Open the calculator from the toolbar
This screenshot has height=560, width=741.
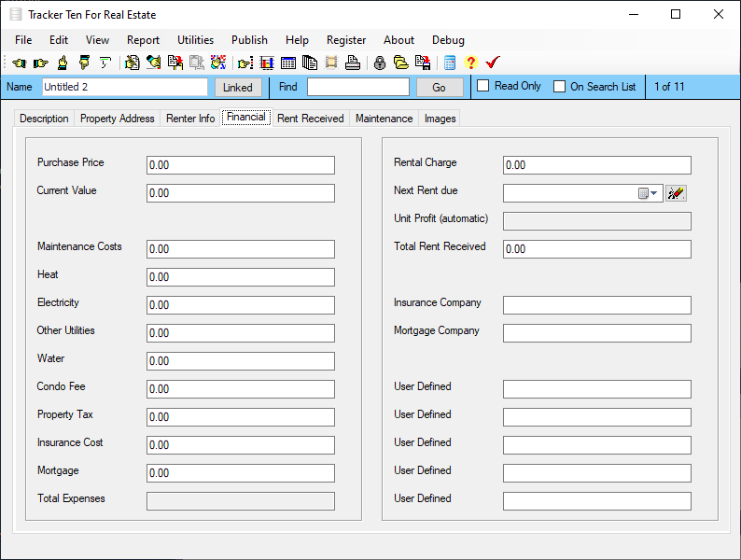[x=450, y=63]
